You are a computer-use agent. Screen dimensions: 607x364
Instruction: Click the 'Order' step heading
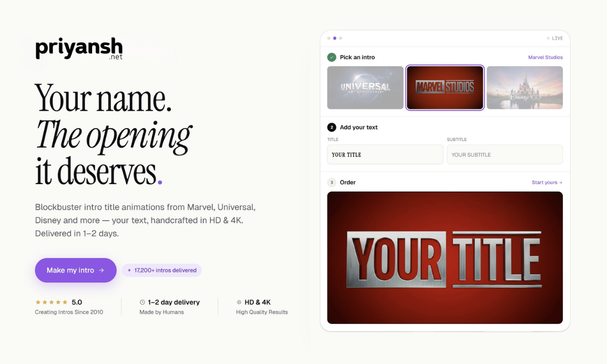[x=348, y=183]
